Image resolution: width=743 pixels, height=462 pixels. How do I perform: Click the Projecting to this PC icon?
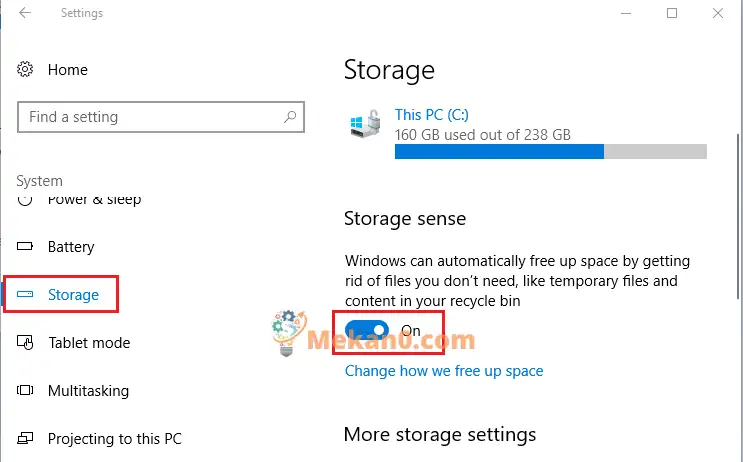coord(25,438)
